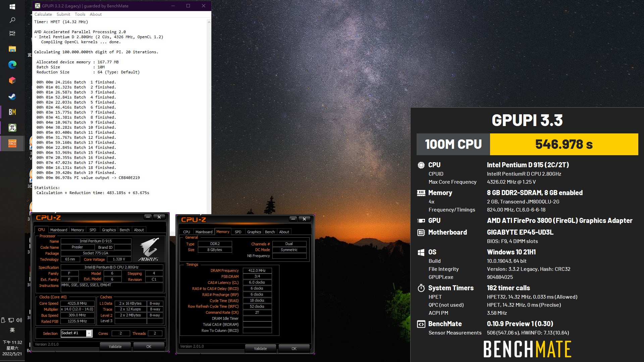Click the GIGABYTE EP45-UD3L motherboard text
The height and width of the screenshot is (362, 644).
520,232
